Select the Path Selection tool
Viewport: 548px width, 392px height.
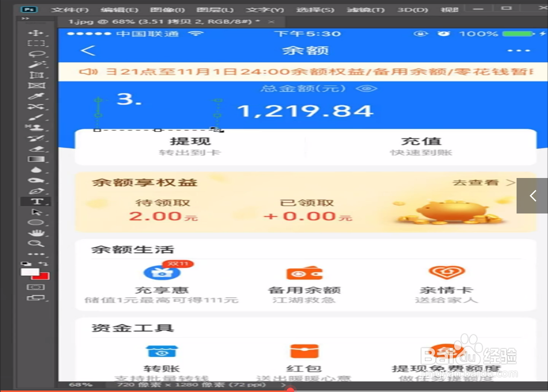pyautogui.click(x=36, y=212)
